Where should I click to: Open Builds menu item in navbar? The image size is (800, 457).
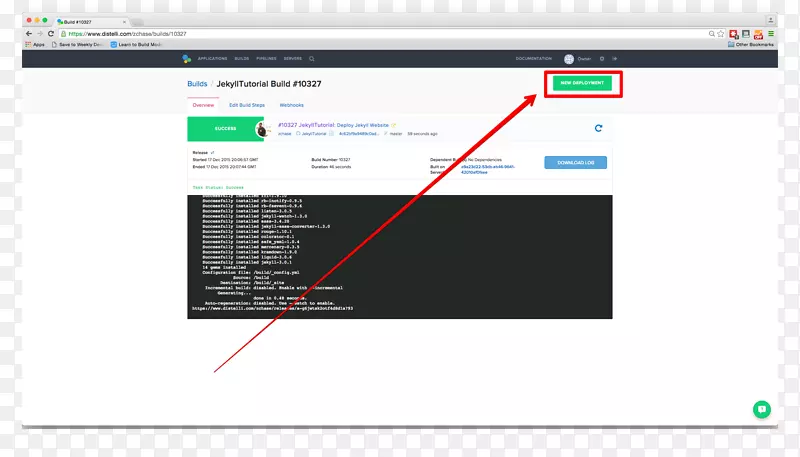click(242, 59)
